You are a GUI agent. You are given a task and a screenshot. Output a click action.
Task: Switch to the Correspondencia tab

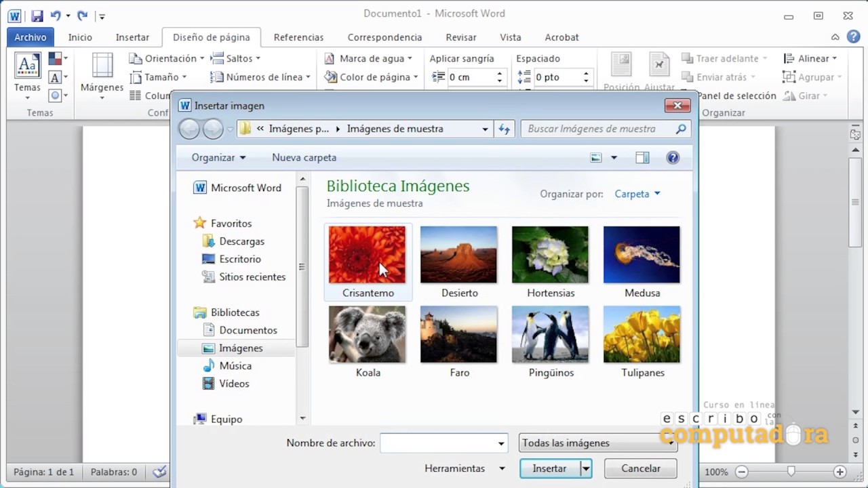pyautogui.click(x=384, y=37)
